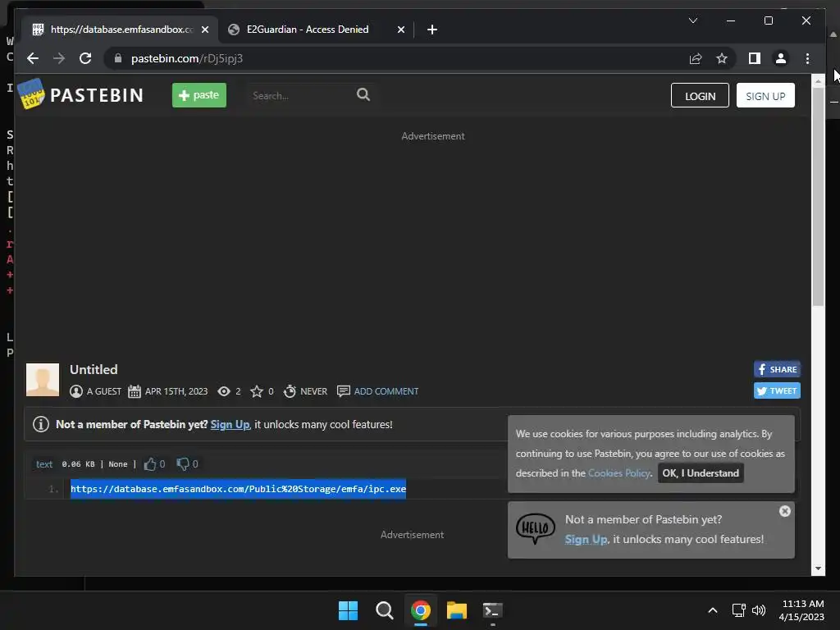This screenshot has height=630, width=840.
Task: Click the Chrome back arrow
Action: click(33, 58)
